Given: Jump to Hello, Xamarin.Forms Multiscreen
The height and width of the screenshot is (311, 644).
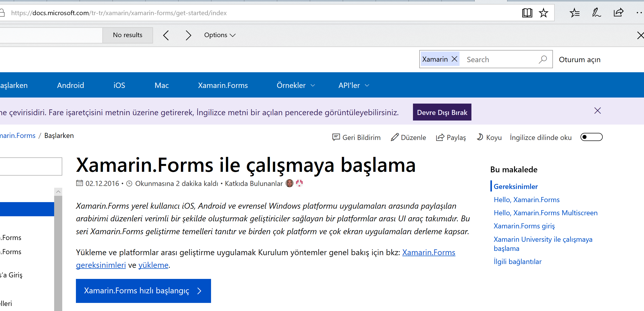Looking at the screenshot, I should tap(546, 213).
